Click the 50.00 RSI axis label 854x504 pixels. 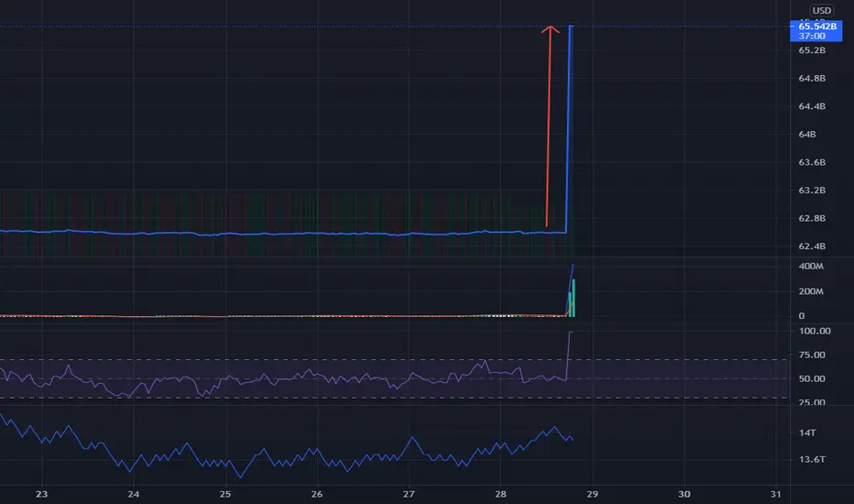812,378
